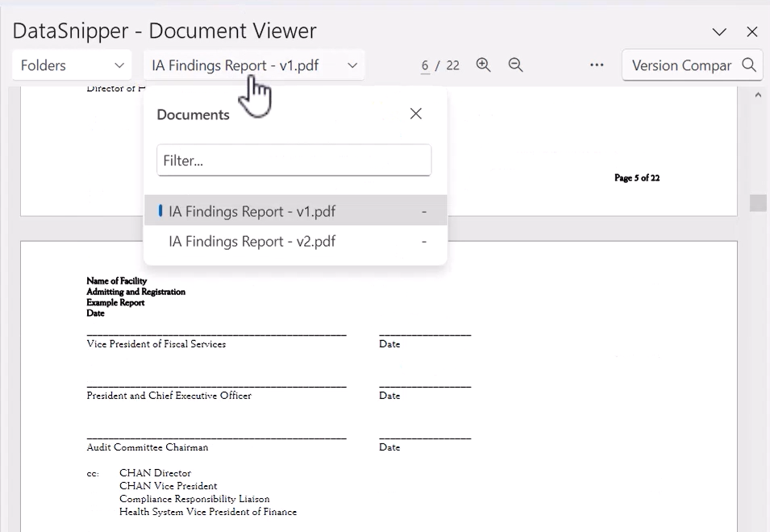770x532 pixels.
Task: Click the dash next to v2.pdf
Action: point(424,241)
